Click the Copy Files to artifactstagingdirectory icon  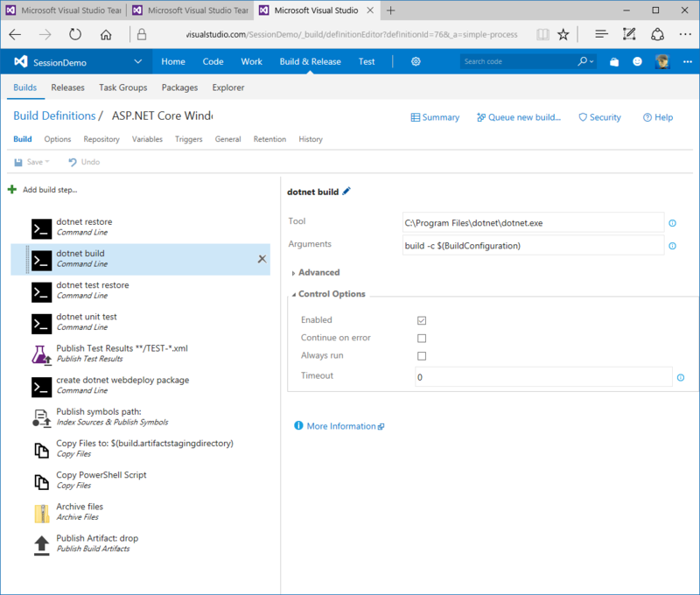tap(41, 451)
